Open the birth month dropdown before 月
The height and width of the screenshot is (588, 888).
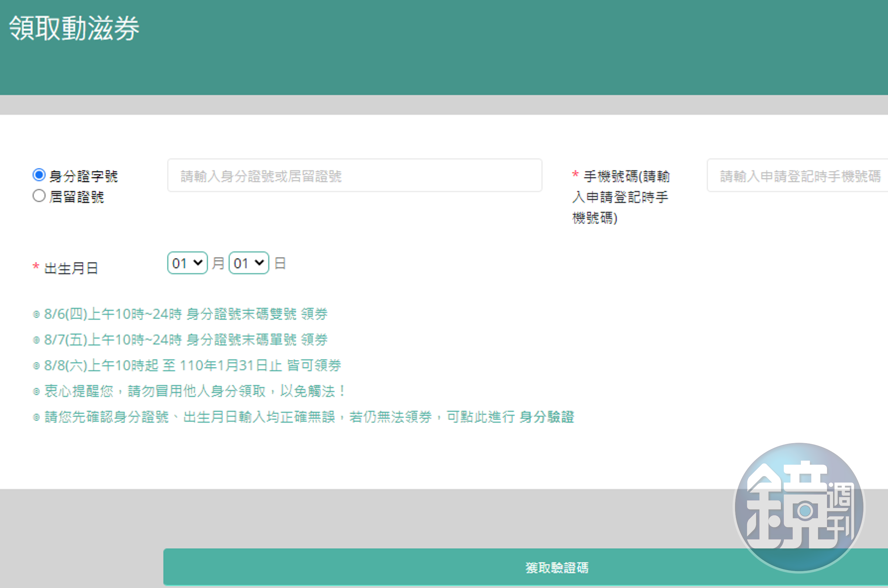coord(188,263)
